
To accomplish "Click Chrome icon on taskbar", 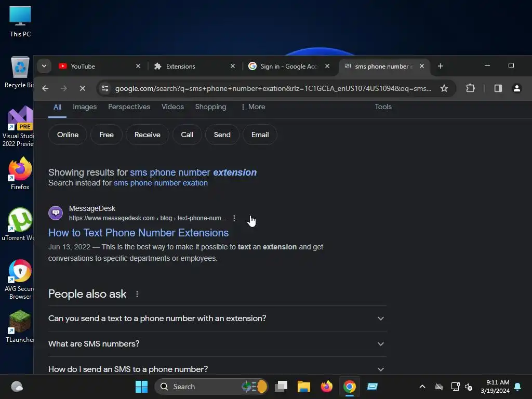I will click(x=350, y=387).
